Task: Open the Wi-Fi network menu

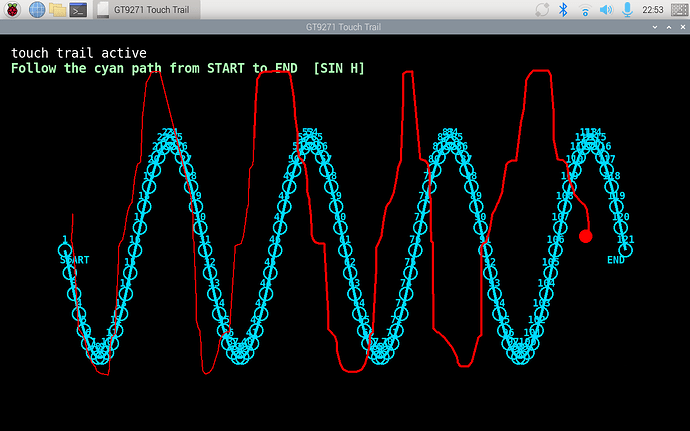Action: pos(585,10)
